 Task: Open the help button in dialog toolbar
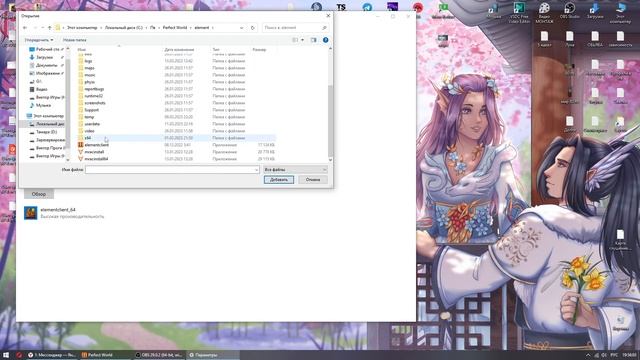325,40
